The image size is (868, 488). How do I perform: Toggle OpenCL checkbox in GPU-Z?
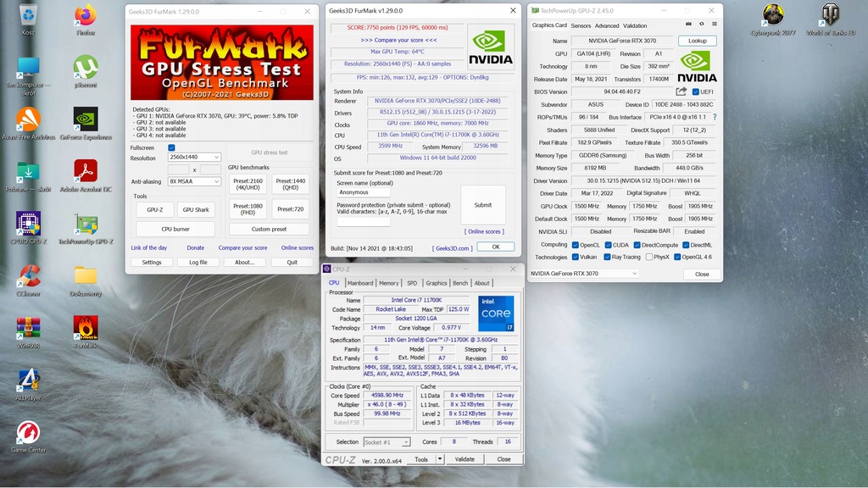(x=576, y=245)
